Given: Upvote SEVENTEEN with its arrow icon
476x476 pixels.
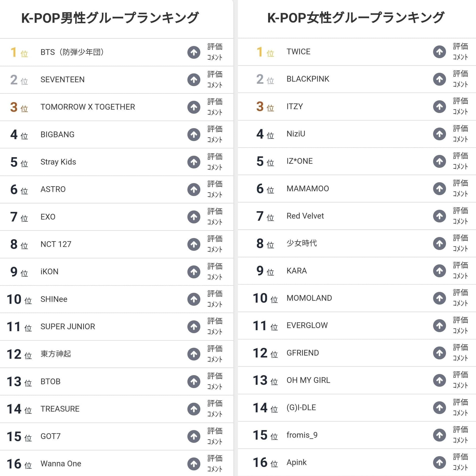Looking at the screenshot, I should coord(194,79).
